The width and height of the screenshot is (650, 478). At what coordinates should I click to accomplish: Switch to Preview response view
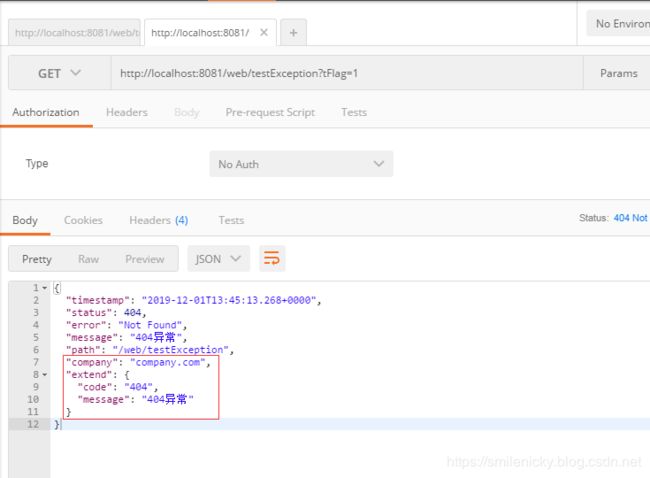[145, 259]
